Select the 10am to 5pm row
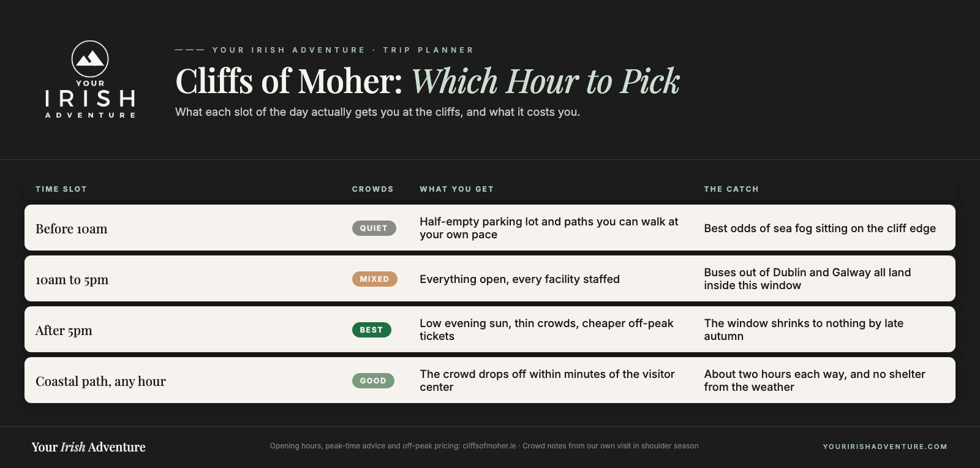 point(490,279)
